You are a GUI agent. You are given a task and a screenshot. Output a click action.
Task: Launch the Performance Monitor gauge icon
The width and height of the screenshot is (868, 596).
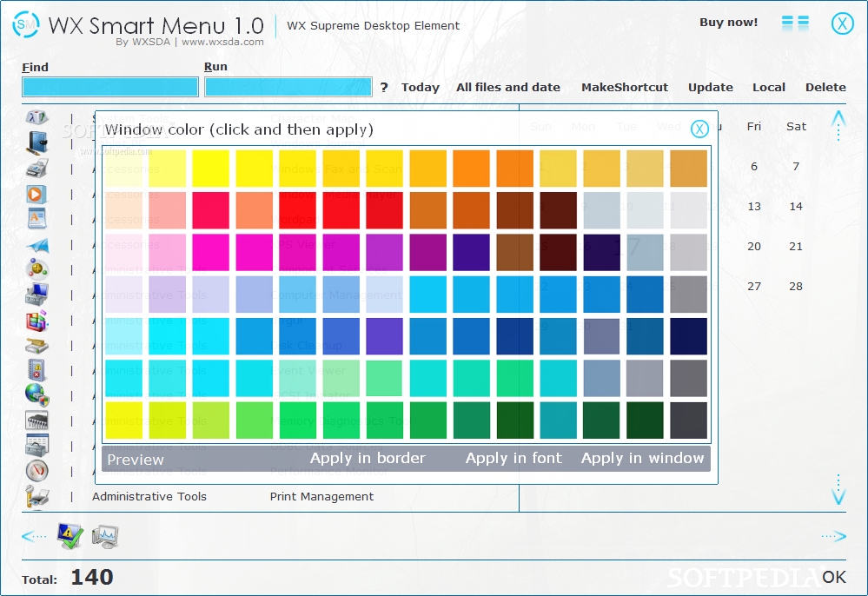pos(36,471)
